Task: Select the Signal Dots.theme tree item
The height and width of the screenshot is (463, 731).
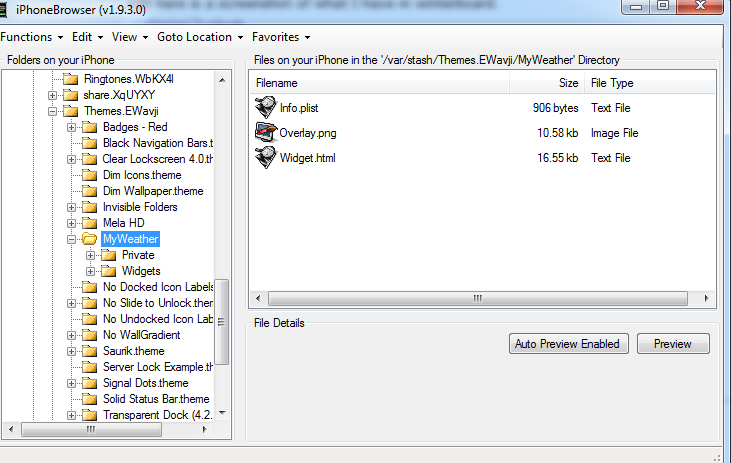Action: click(145, 383)
